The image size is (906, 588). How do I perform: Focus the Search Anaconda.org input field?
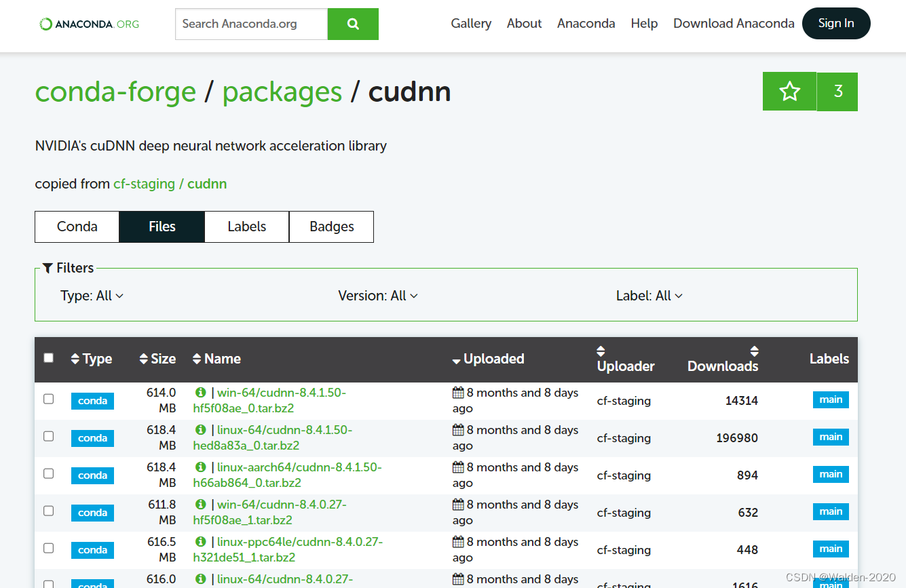click(251, 24)
